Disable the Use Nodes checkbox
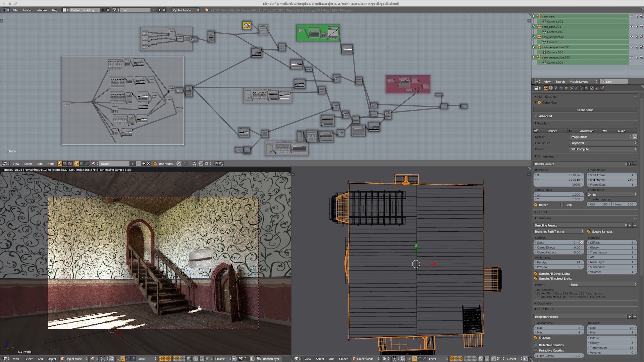Image resolution: width=644 pixels, height=362 pixels. [155, 164]
